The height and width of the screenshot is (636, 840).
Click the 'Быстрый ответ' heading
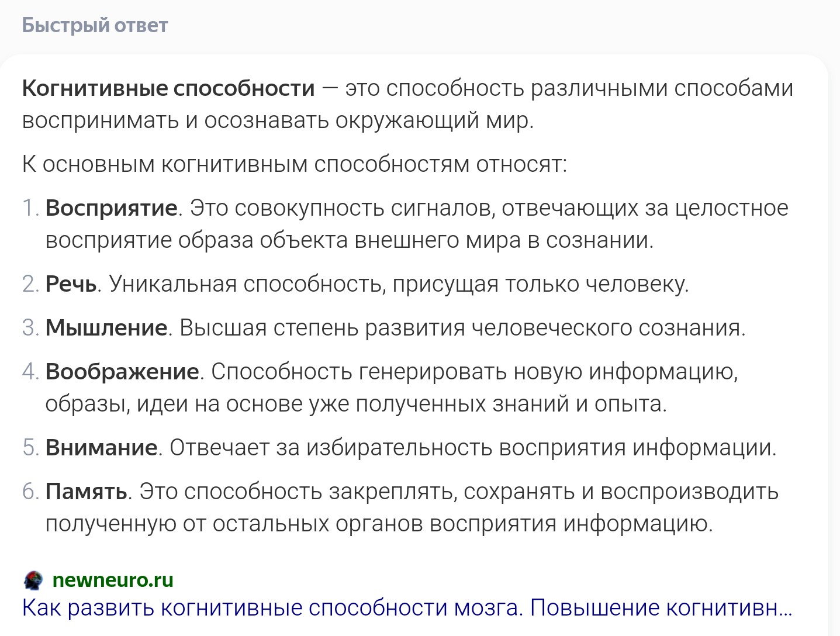pyautogui.click(x=95, y=25)
